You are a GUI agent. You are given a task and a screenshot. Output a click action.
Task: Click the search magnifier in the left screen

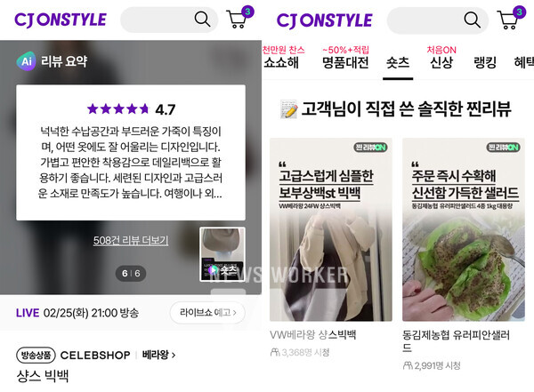click(202, 19)
